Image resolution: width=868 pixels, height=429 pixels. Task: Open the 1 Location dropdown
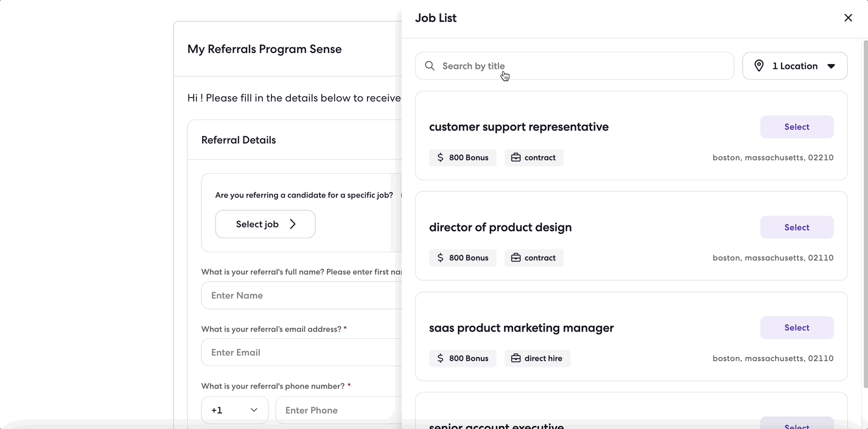tap(795, 66)
